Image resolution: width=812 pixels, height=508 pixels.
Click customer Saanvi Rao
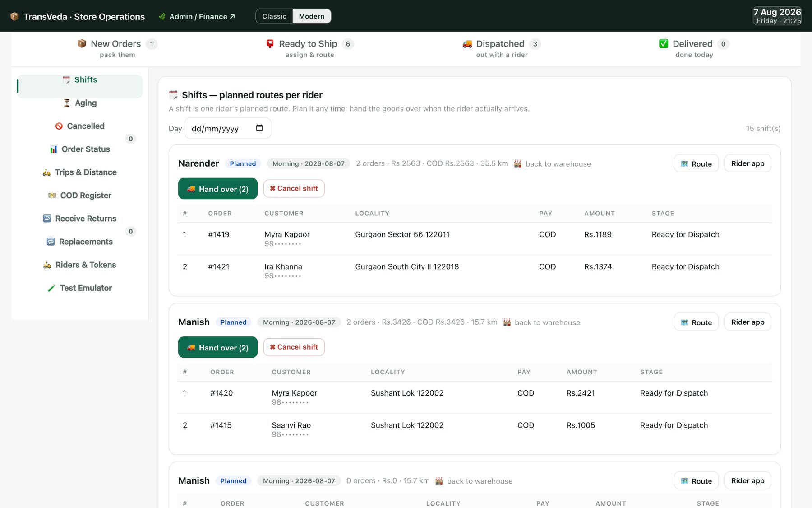pyautogui.click(x=291, y=425)
